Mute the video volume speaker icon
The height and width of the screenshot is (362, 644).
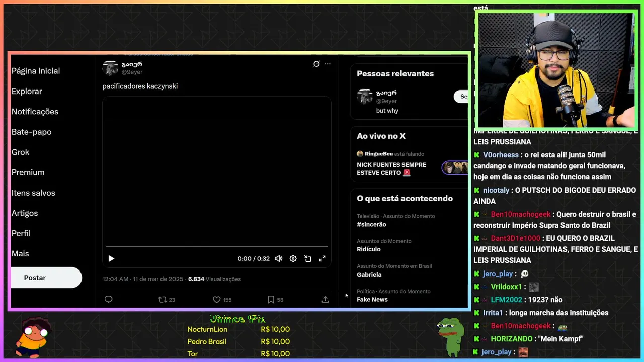pos(279,258)
